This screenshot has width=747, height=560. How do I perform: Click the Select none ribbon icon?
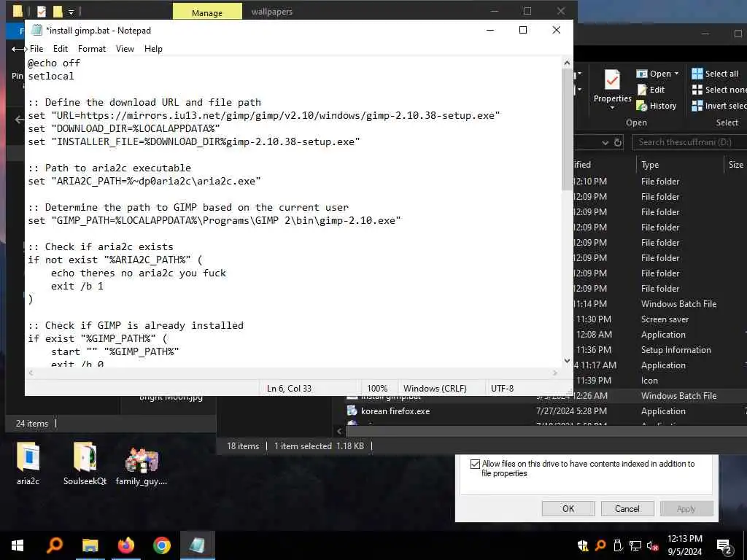pos(697,90)
